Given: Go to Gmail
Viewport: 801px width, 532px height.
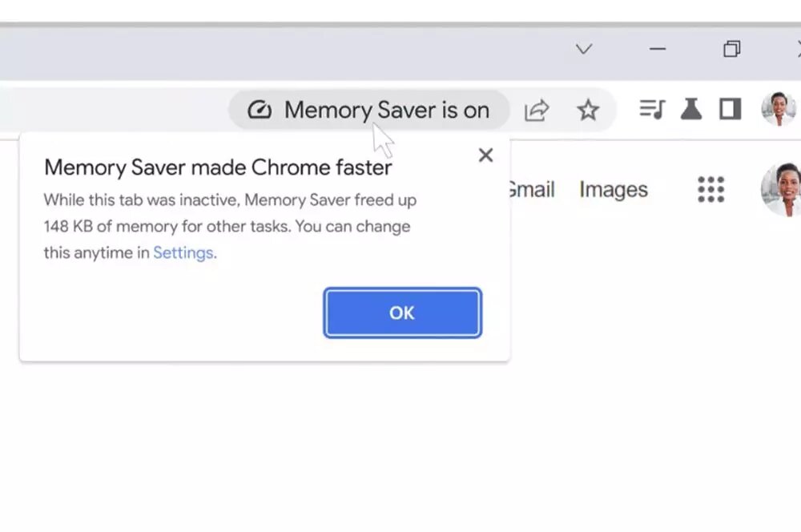Looking at the screenshot, I should pos(530,190).
